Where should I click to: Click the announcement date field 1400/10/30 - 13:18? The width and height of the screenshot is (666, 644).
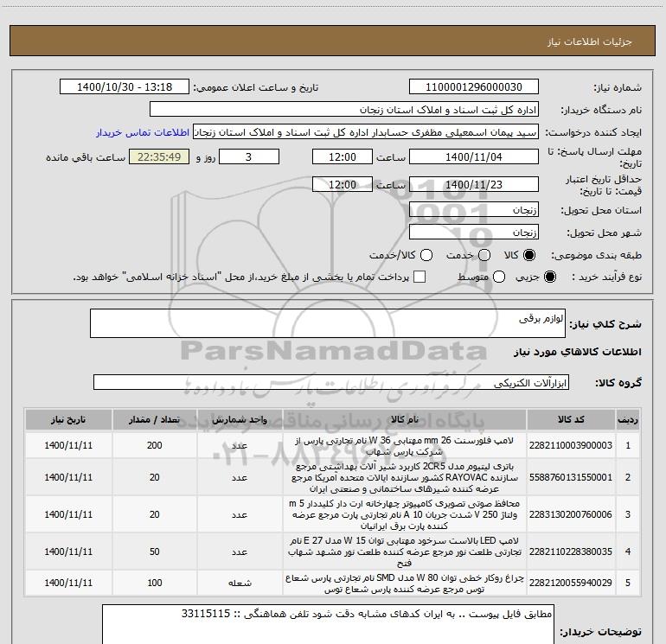[x=125, y=87]
